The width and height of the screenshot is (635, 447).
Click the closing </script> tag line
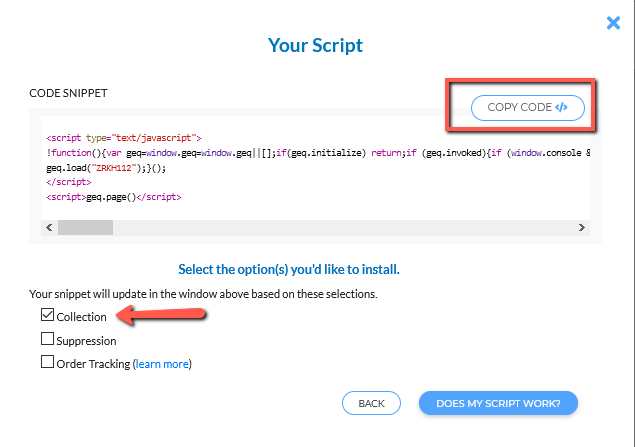(69, 182)
